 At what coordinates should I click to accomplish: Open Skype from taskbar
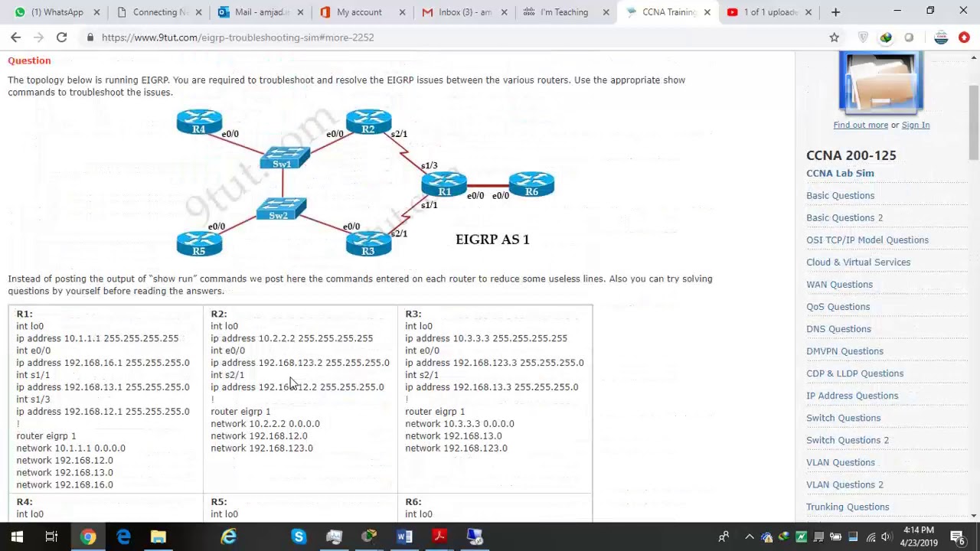[x=299, y=536]
